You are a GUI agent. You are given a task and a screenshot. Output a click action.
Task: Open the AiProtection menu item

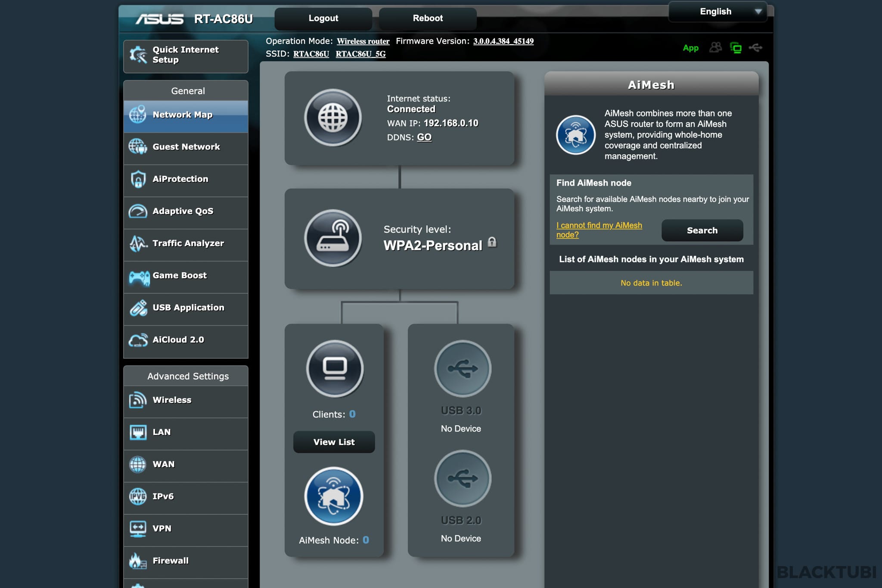coord(186,179)
